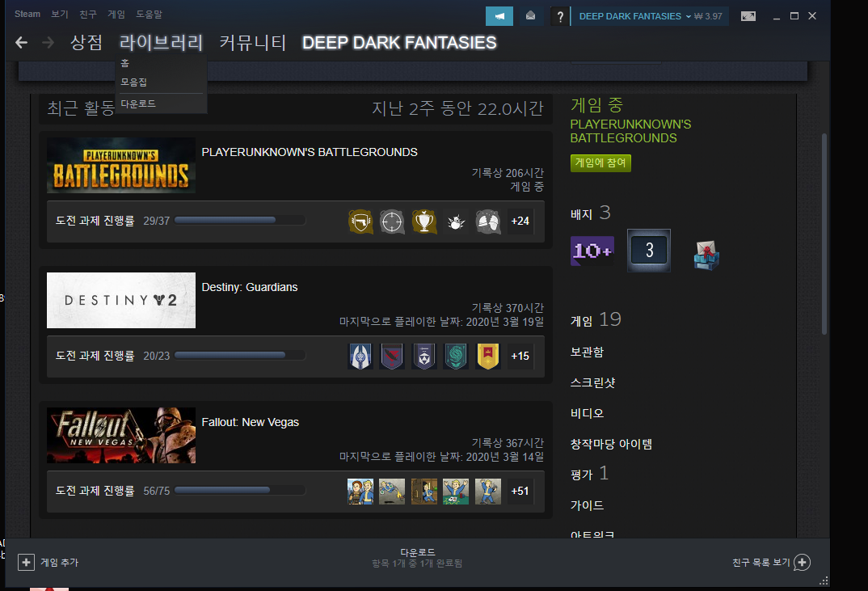
Task: Go to the 라이브러리 tab
Action: pos(161,43)
